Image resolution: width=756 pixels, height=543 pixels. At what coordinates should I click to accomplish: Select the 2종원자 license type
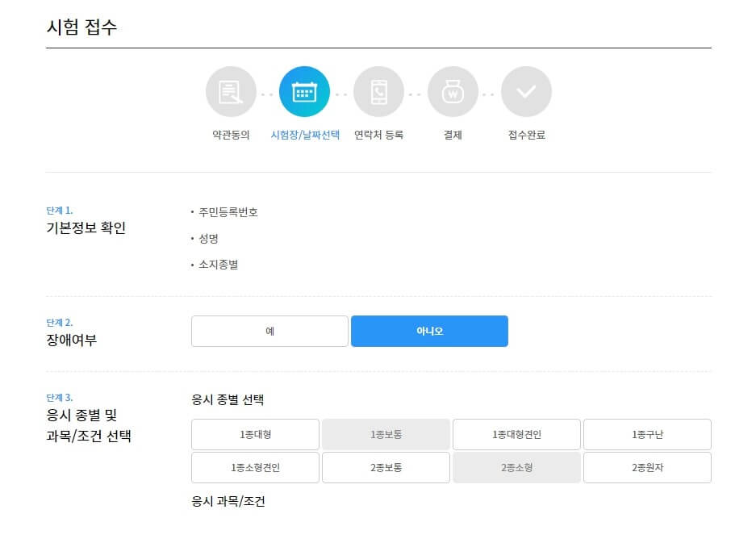click(x=646, y=467)
